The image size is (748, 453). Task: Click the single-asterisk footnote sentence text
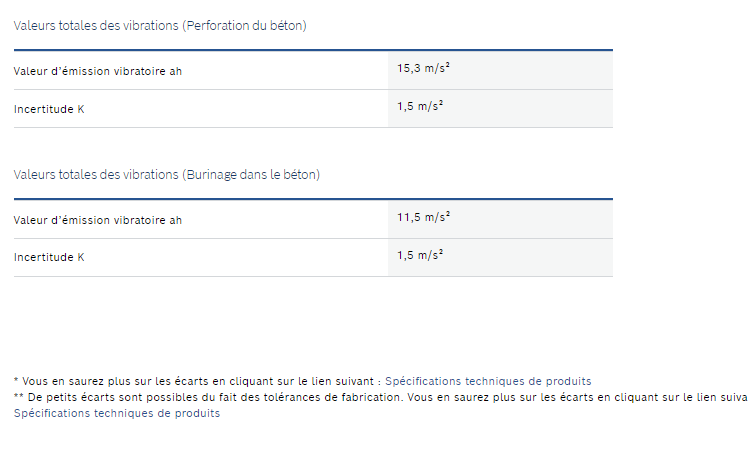tap(198, 381)
